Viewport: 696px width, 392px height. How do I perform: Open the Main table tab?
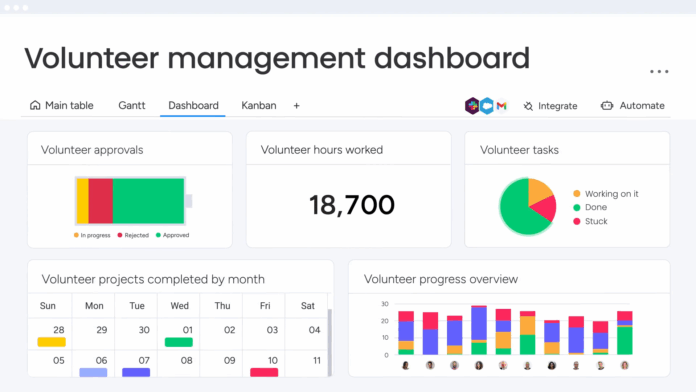(62, 106)
